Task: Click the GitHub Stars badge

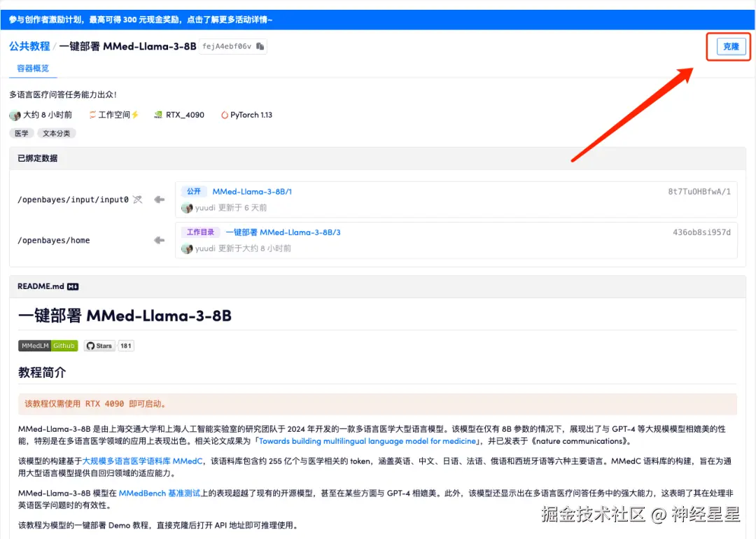Action: pyautogui.click(x=100, y=346)
